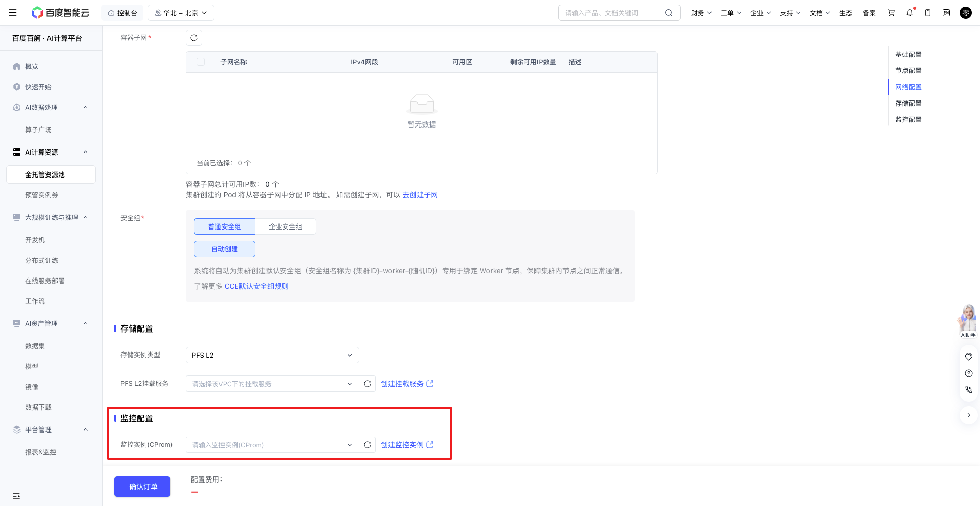Image resolution: width=980 pixels, height=506 pixels.
Task: Open the notifications bell
Action: tap(910, 13)
